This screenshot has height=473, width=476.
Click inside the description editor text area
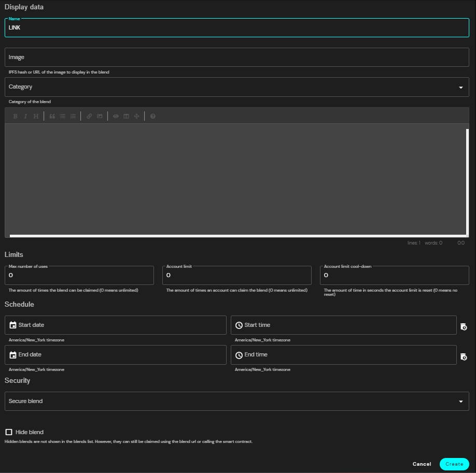235,179
